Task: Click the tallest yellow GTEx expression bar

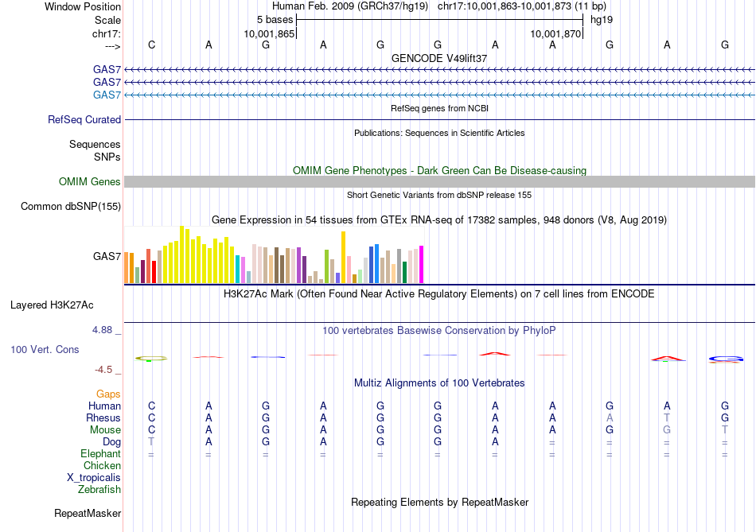Action: click(181, 254)
